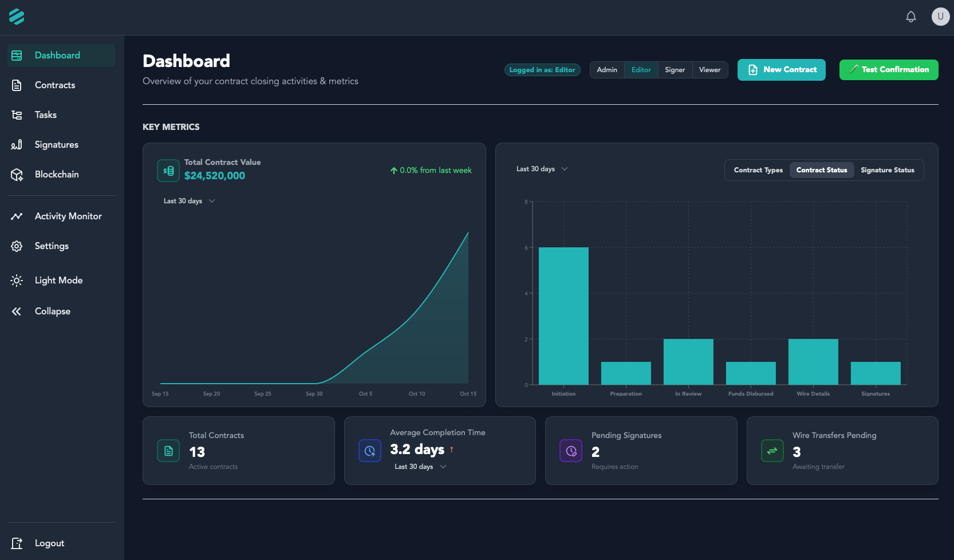The image size is (954, 560).
Task: Create a New Contract
Action: pyautogui.click(x=781, y=69)
